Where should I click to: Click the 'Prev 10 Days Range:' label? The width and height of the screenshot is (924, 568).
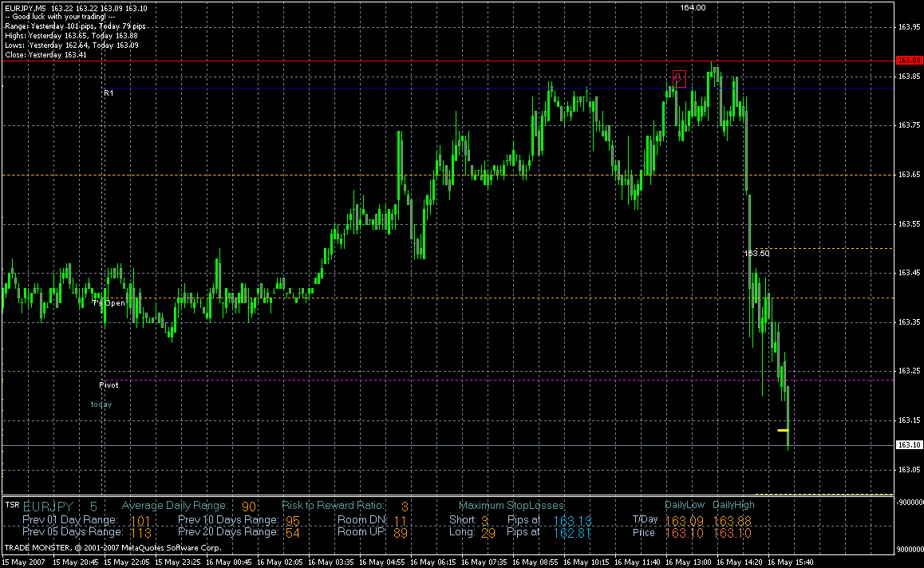(x=229, y=519)
